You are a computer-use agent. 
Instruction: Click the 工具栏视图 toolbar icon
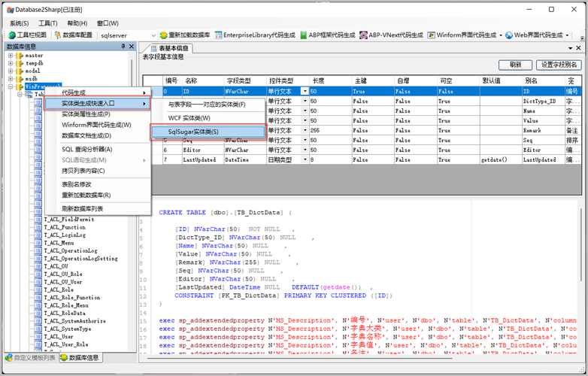(x=29, y=35)
